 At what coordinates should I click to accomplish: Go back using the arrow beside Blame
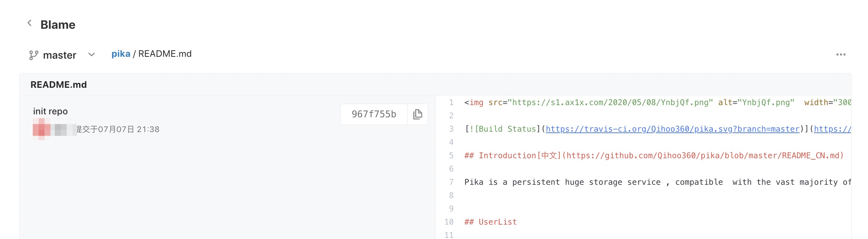click(x=29, y=23)
